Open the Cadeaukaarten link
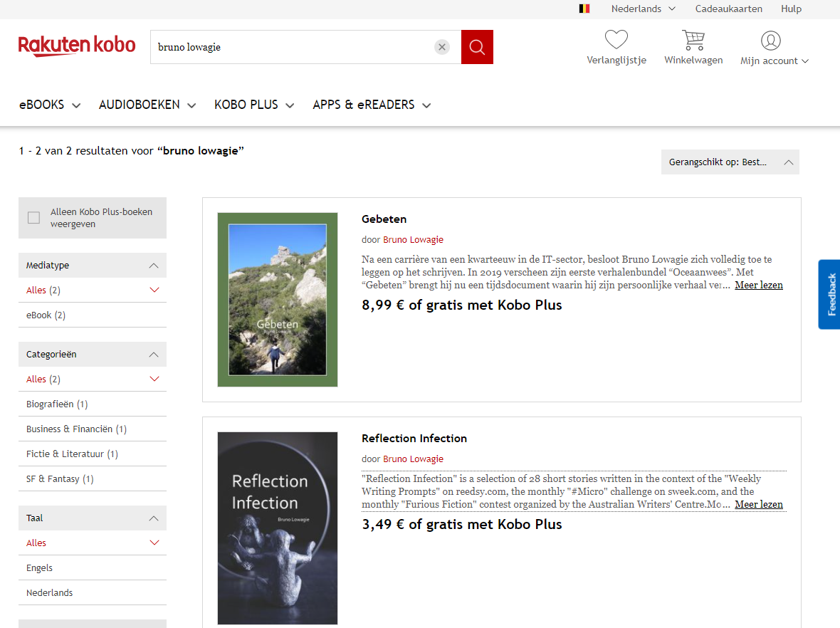Viewport: 840px width, 628px height. click(728, 9)
